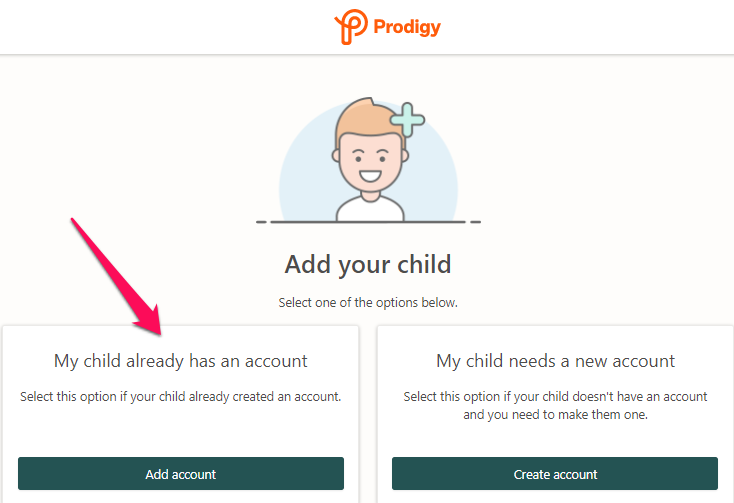Click "Select one of the options below" text

coord(368,303)
